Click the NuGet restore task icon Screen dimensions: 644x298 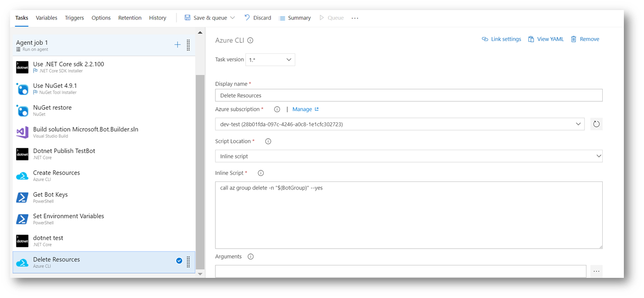point(22,110)
